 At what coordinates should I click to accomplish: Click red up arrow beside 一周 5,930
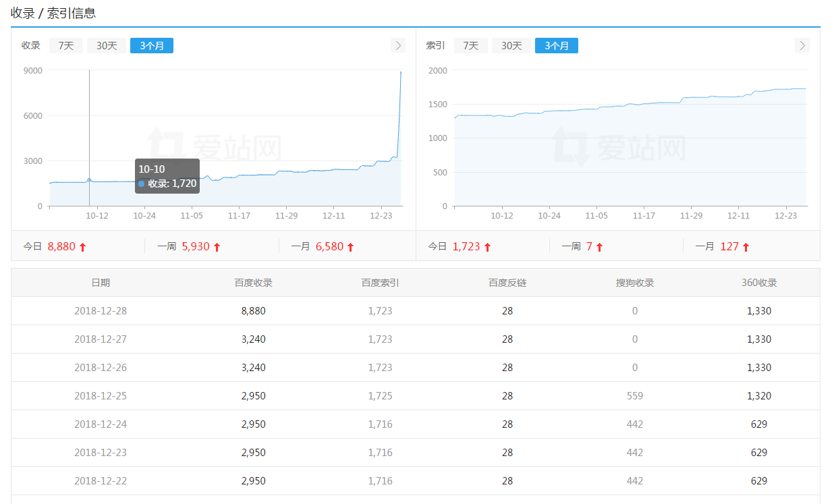(217, 247)
